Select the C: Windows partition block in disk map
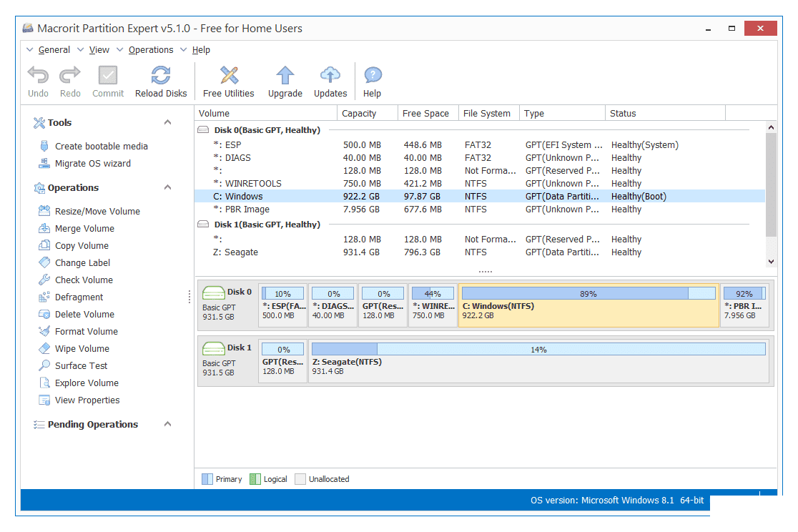Image resolution: width=798 pixels, height=532 pixels. coord(588,305)
